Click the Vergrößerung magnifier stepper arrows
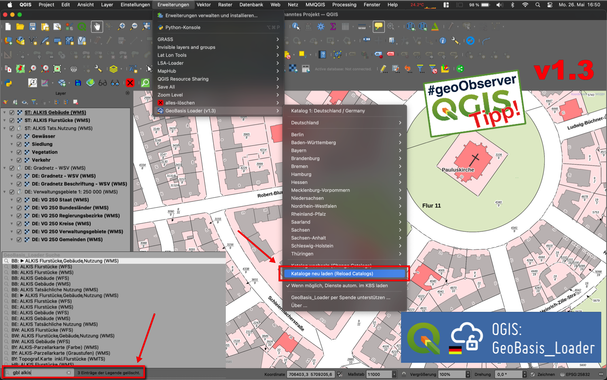The width and height of the screenshot is (607, 380). (467, 374)
